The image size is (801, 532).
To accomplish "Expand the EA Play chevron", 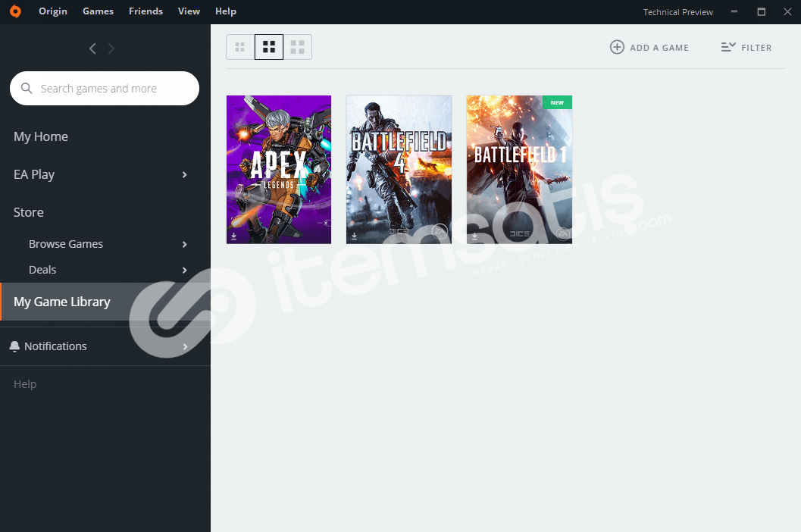I will point(184,175).
